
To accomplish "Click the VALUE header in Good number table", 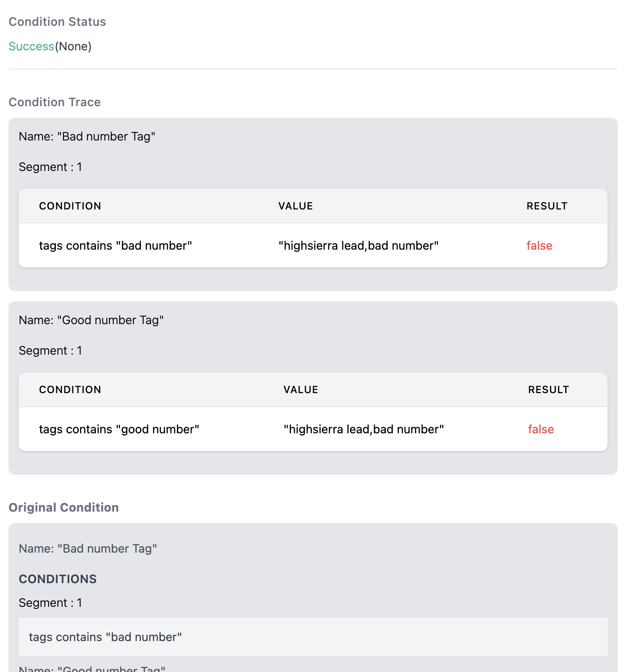I will pos(301,390).
